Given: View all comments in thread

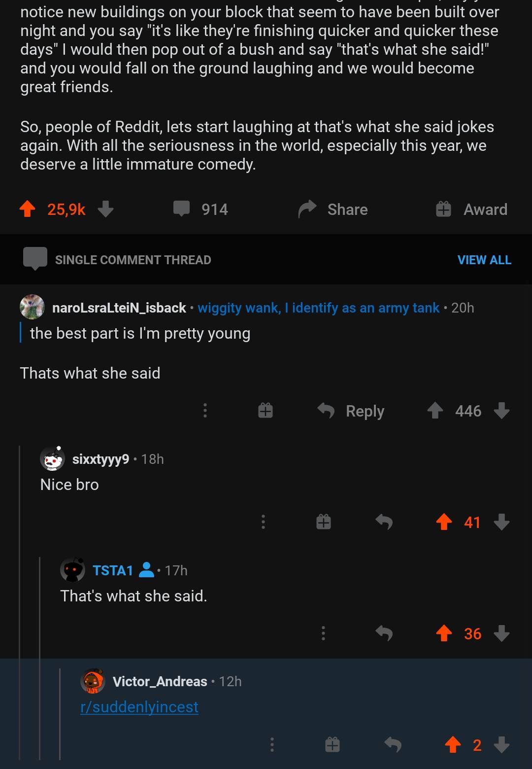Looking at the screenshot, I should (x=484, y=260).
